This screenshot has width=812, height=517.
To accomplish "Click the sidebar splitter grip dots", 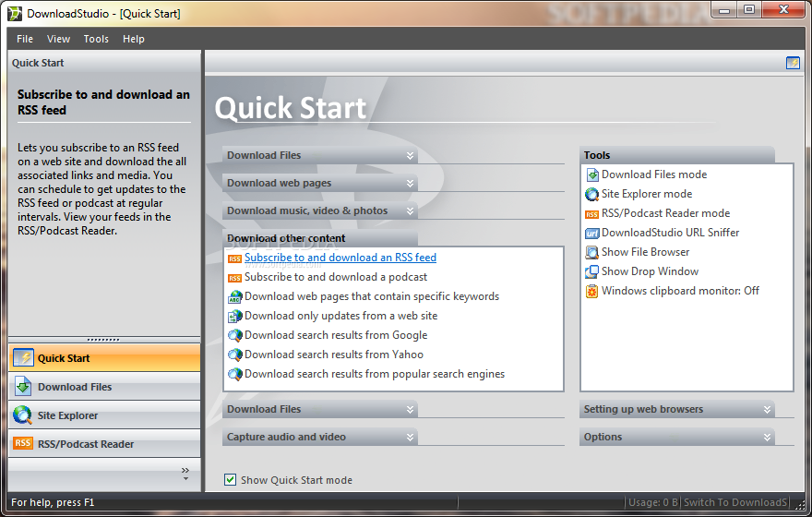I will (x=103, y=340).
